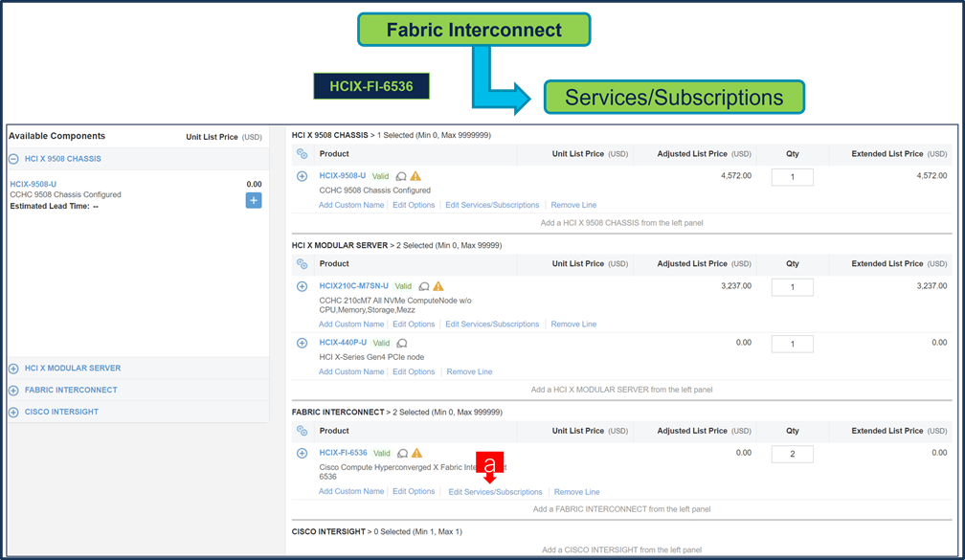Click 'Add a FABRIC INTERCONNECT from the left panel' text
The height and width of the screenshot is (560, 965).
click(x=621, y=509)
